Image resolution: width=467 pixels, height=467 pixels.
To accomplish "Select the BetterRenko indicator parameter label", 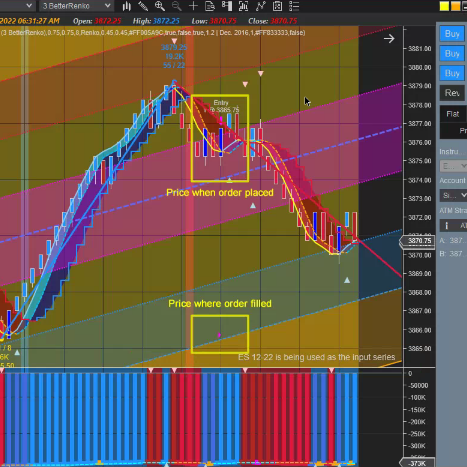I will coord(153,33).
